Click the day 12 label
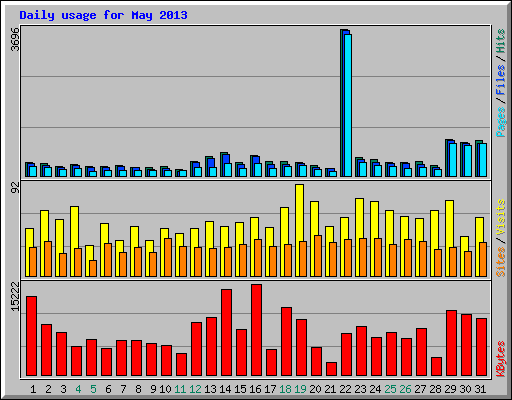 point(195,389)
